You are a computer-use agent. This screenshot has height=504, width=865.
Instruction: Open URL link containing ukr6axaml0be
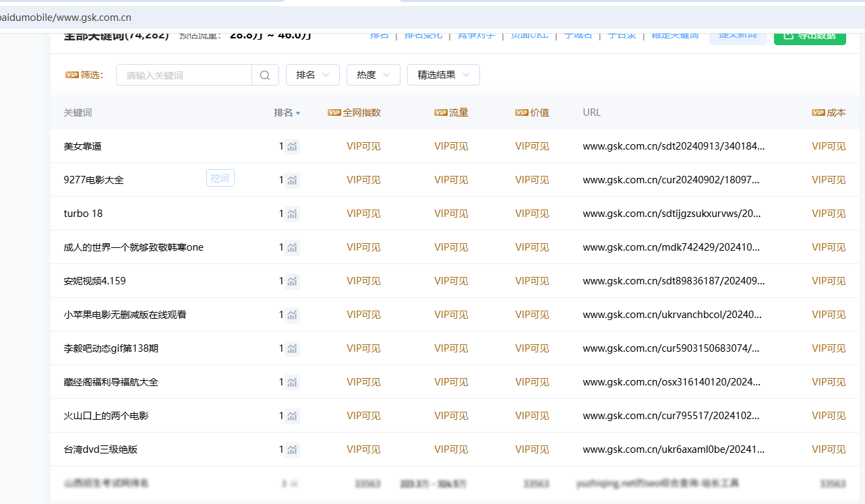tap(674, 449)
